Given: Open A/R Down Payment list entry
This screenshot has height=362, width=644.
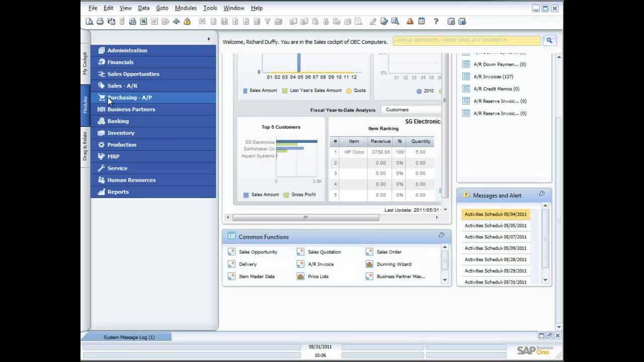Looking at the screenshot, I should 499,64.
